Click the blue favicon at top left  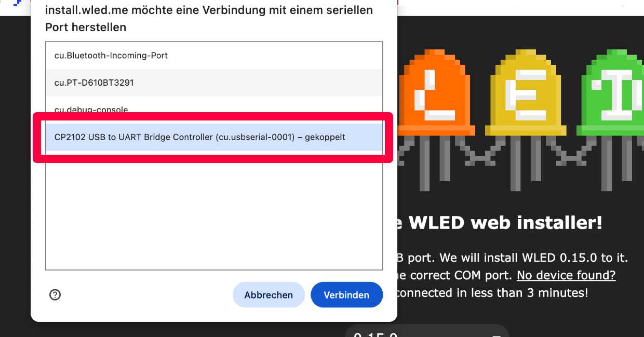17,3
